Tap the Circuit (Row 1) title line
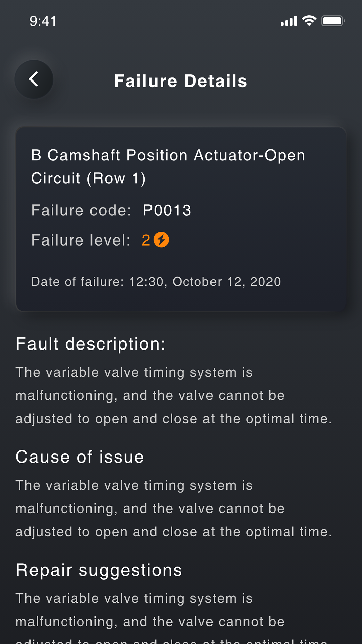 point(88,178)
